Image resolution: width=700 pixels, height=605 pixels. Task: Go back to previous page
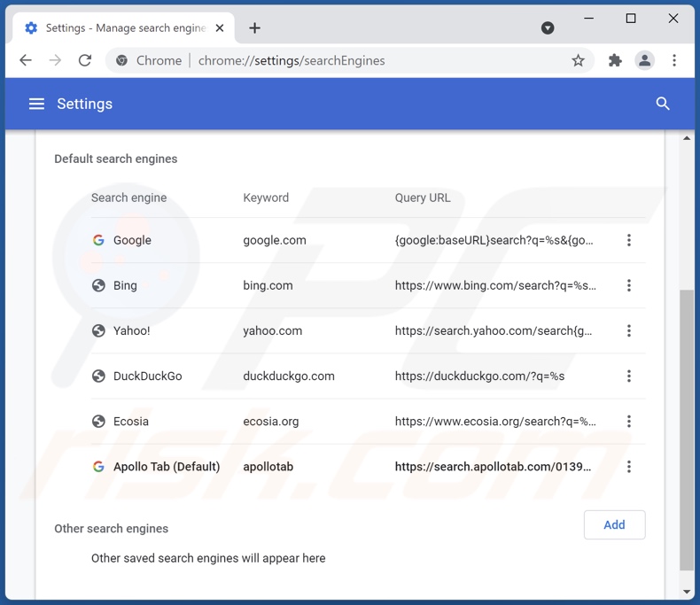[x=26, y=60]
